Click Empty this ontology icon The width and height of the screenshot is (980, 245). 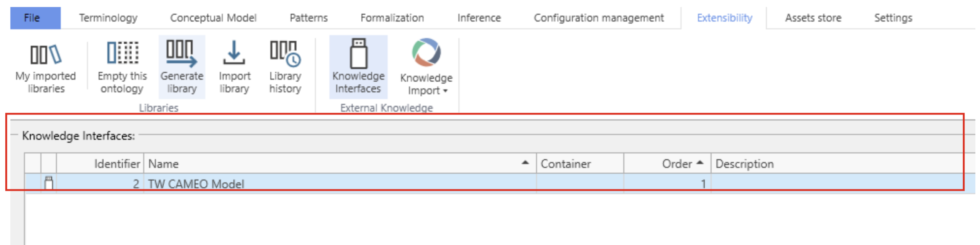[x=122, y=52]
